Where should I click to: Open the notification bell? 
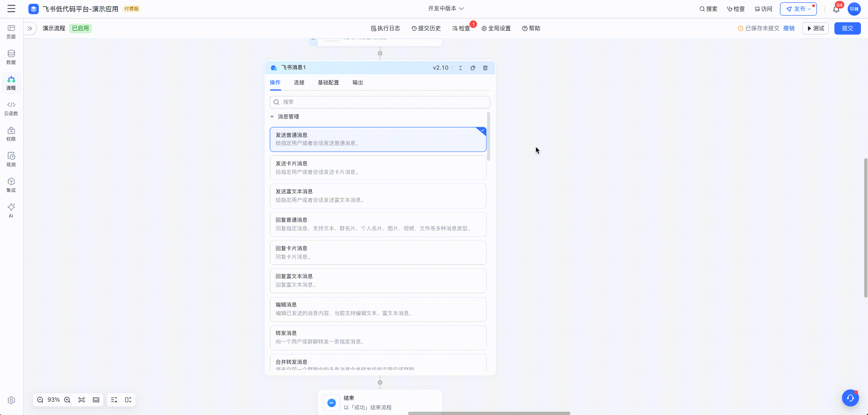[836, 9]
